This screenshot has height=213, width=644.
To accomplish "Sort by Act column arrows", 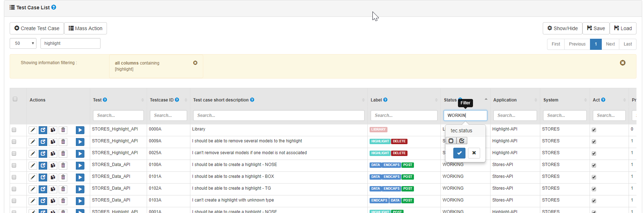I will 625,100.
